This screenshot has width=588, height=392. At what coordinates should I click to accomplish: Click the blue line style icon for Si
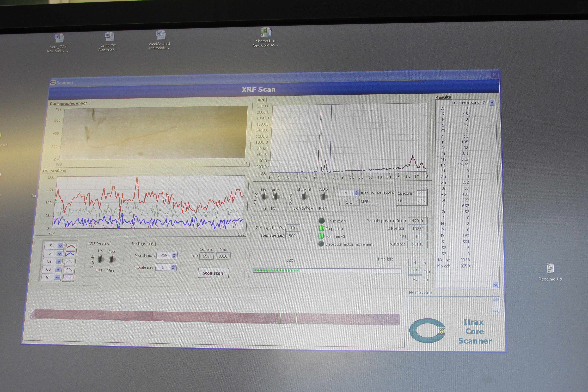point(70,254)
